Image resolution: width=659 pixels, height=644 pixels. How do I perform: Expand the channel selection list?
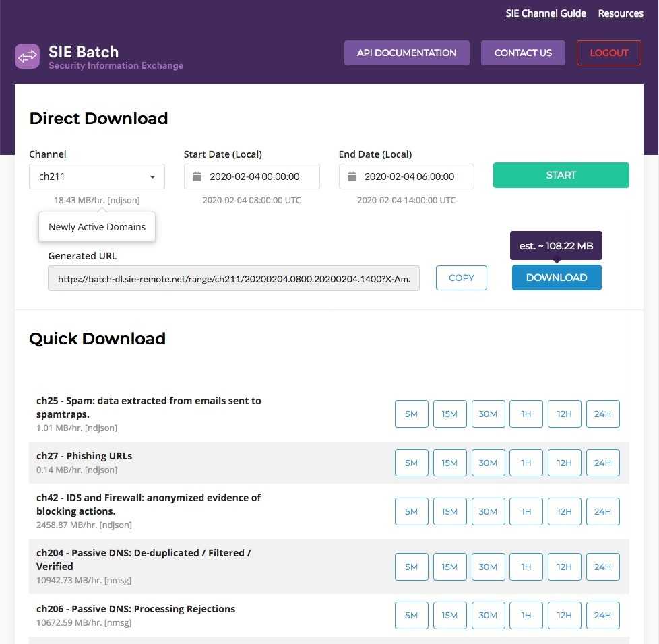(x=96, y=176)
